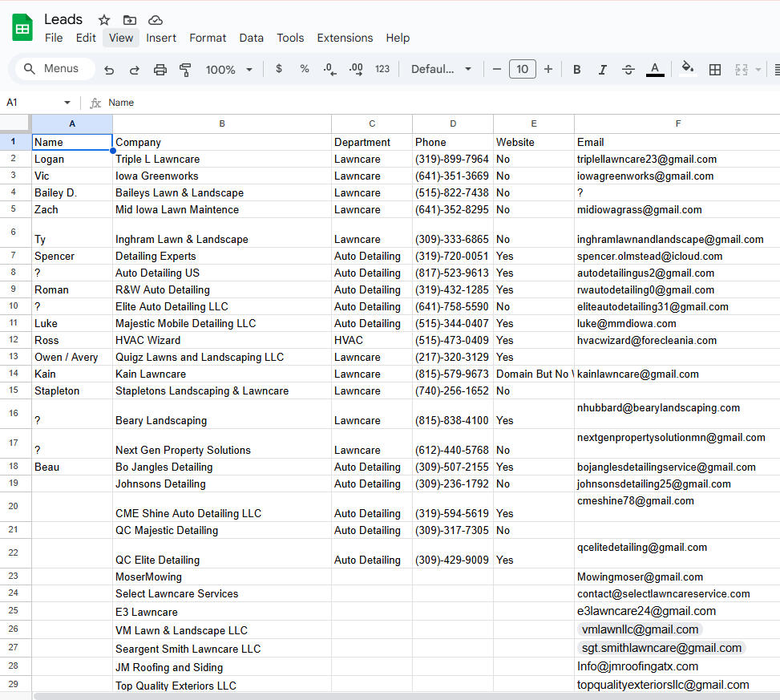Format selection as currency

[x=279, y=69]
